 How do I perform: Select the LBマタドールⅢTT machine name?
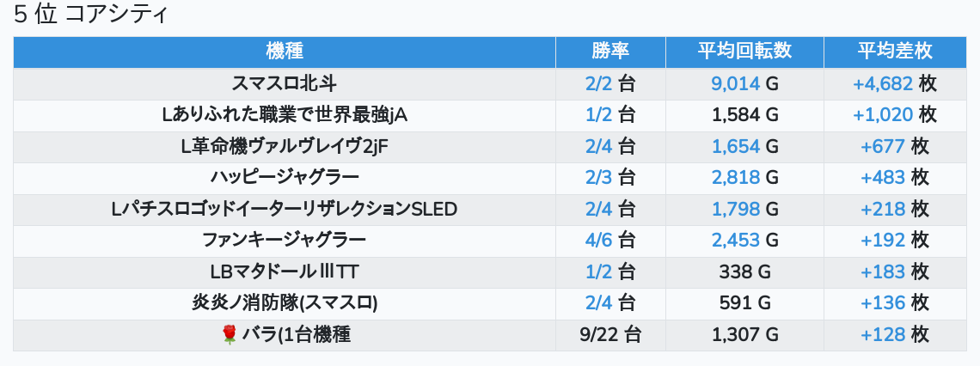pos(285,272)
